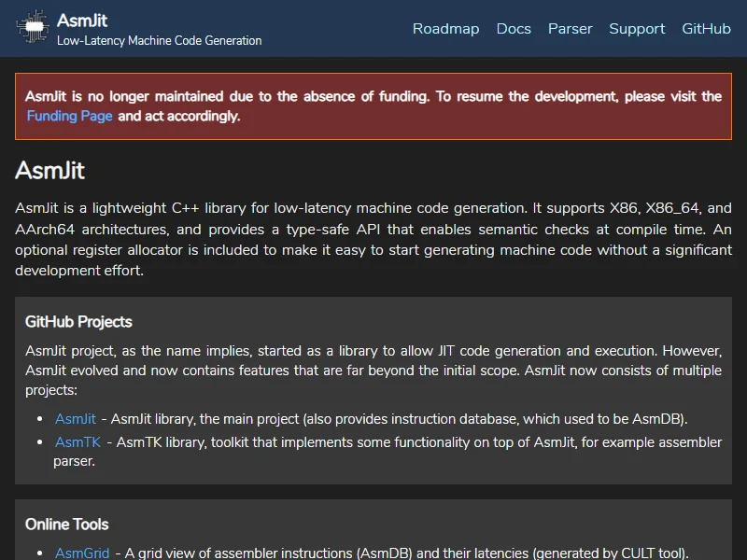
Task: Click the intro paragraph about lightweight C++ library
Action: click(373, 240)
